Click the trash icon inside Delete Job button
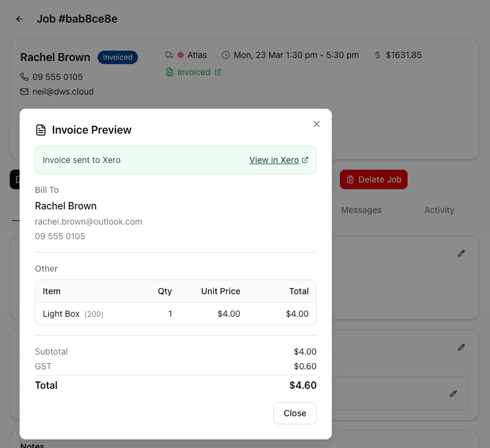The width and height of the screenshot is (490, 448). click(x=350, y=179)
